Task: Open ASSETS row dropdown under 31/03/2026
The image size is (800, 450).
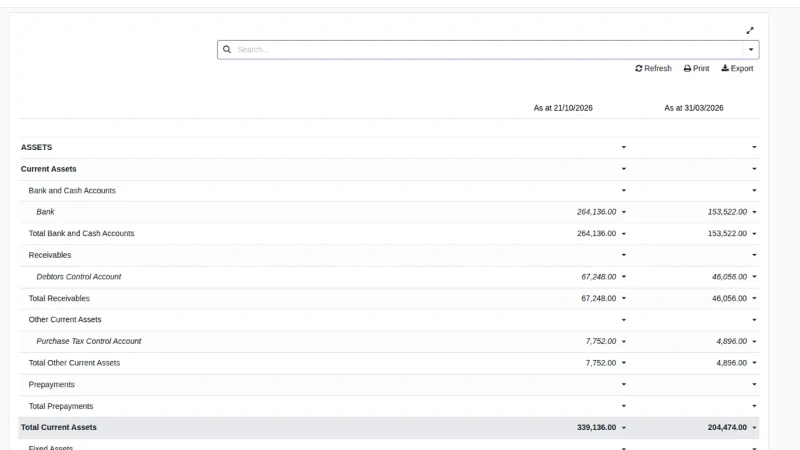Action: click(x=754, y=147)
